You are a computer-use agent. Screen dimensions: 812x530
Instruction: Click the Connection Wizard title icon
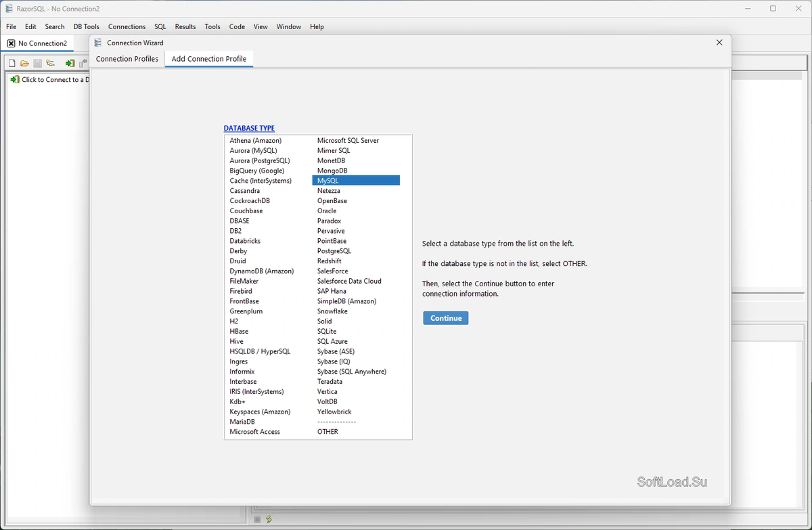[99, 43]
